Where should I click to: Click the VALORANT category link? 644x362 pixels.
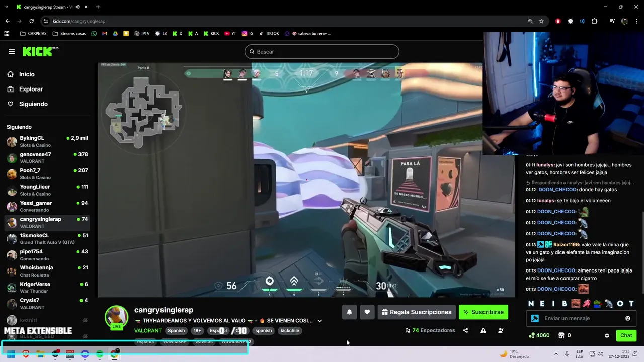[x=148, y=331]
